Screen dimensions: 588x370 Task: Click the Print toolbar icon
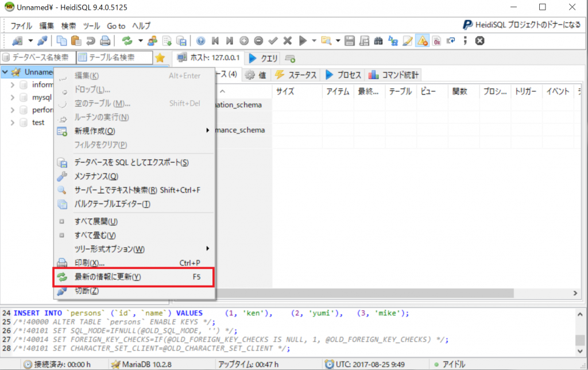pyautogui.click(x=105, y=41)
